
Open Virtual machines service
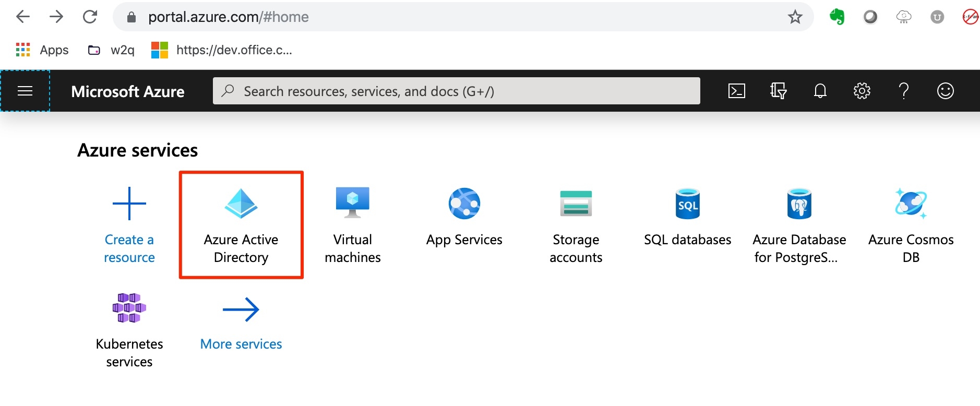[x=353, y=225]
